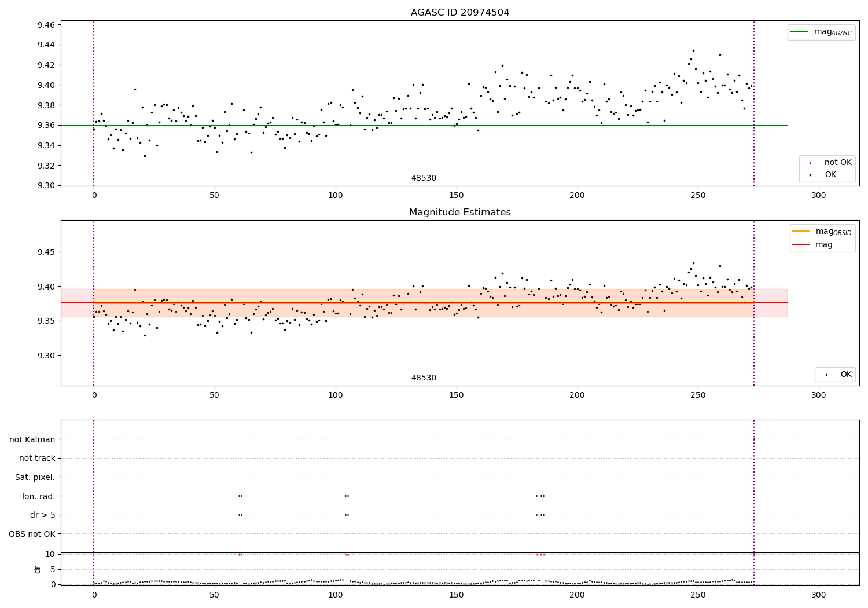Click the 'AGASC ID 20974504' plot title
This screenshot has width=868, height=608.
pos(460,13)
